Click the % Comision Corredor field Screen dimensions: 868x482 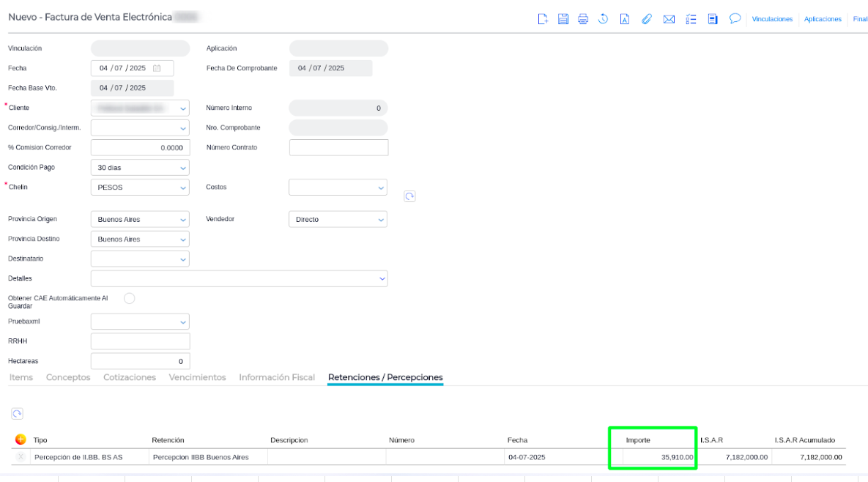tap(141, 148)
